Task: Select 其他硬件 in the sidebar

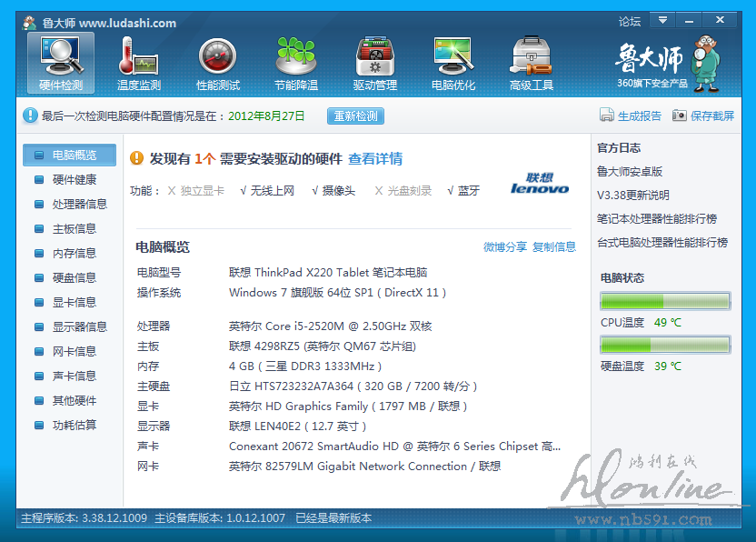Action: point(69,400)
